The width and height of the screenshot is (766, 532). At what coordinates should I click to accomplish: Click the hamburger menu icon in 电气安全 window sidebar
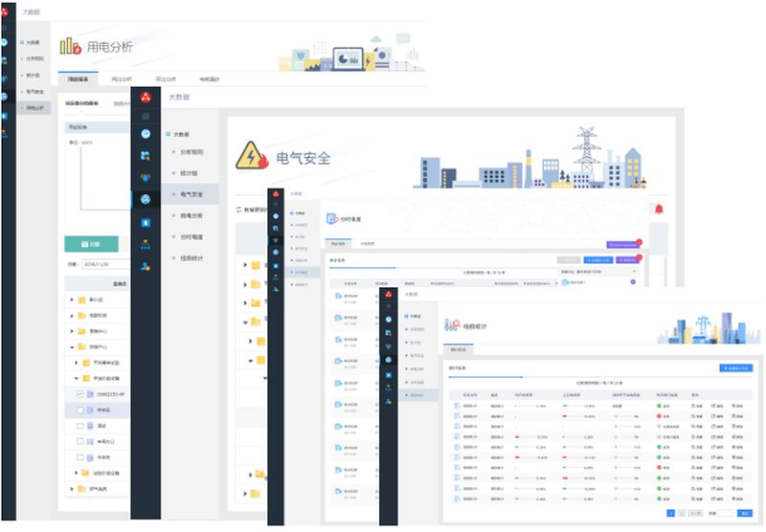[x=146, y=115]
